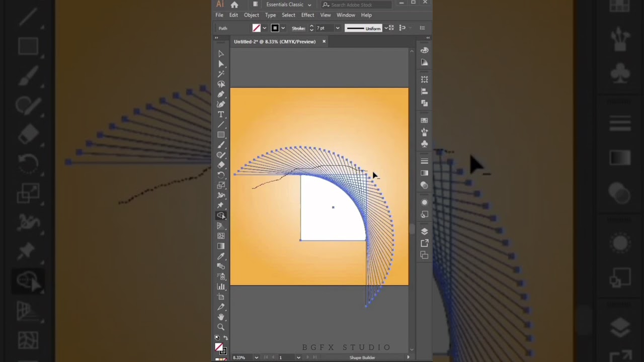
Task: Swap fill and stroke arrows
Action: click(x=225, y=338)
